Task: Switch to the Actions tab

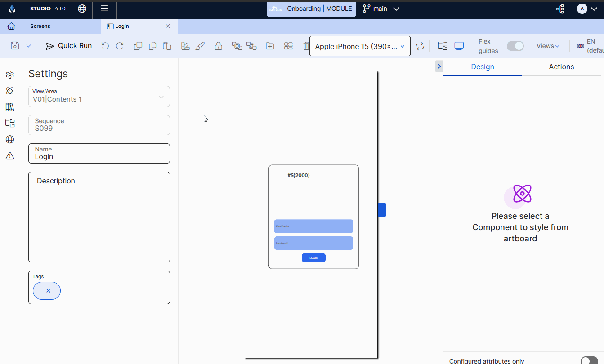Action: (x=561, y=67)
